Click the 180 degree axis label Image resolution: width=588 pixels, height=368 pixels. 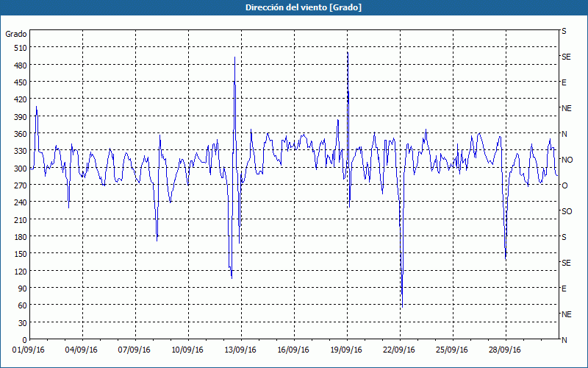pos(21,237)
